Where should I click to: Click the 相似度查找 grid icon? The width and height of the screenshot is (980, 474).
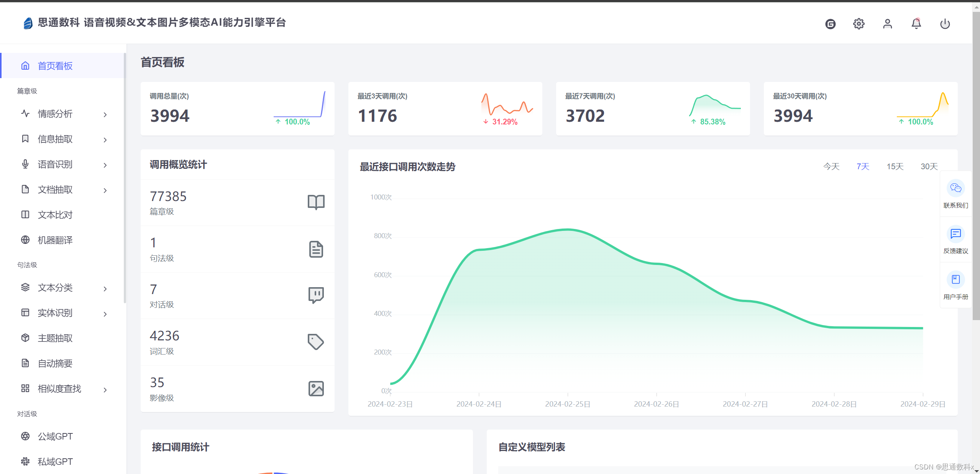25,388
